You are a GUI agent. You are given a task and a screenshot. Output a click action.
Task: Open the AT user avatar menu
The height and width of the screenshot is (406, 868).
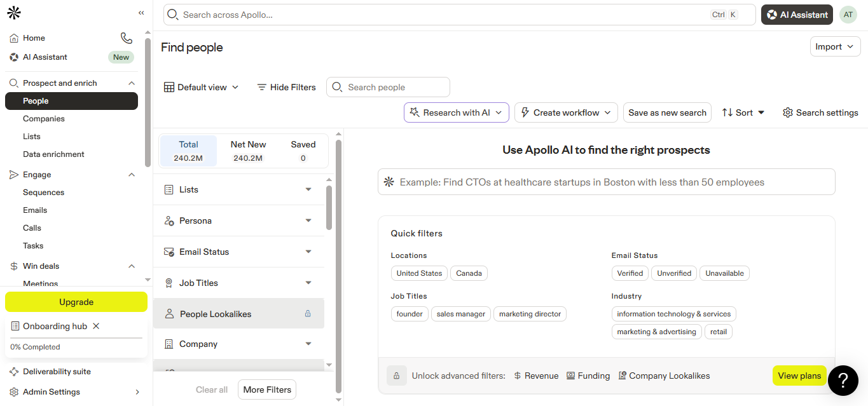coord(848,15)
